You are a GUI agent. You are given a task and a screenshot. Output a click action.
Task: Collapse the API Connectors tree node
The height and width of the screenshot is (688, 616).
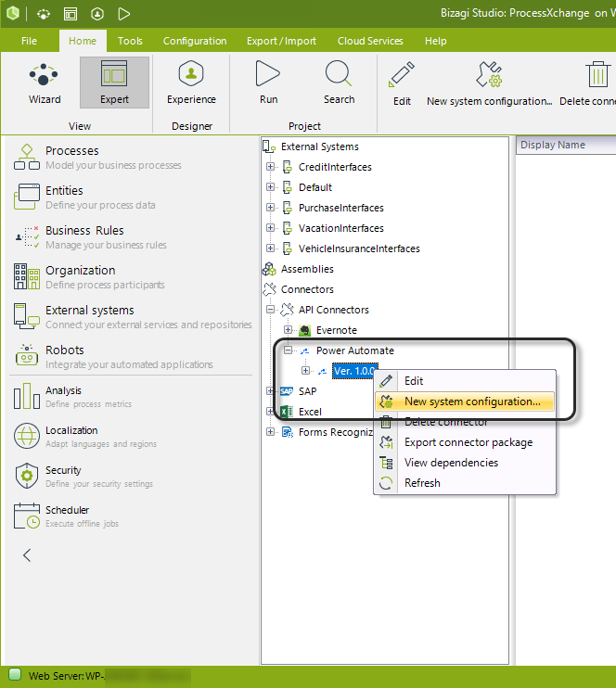270,310
